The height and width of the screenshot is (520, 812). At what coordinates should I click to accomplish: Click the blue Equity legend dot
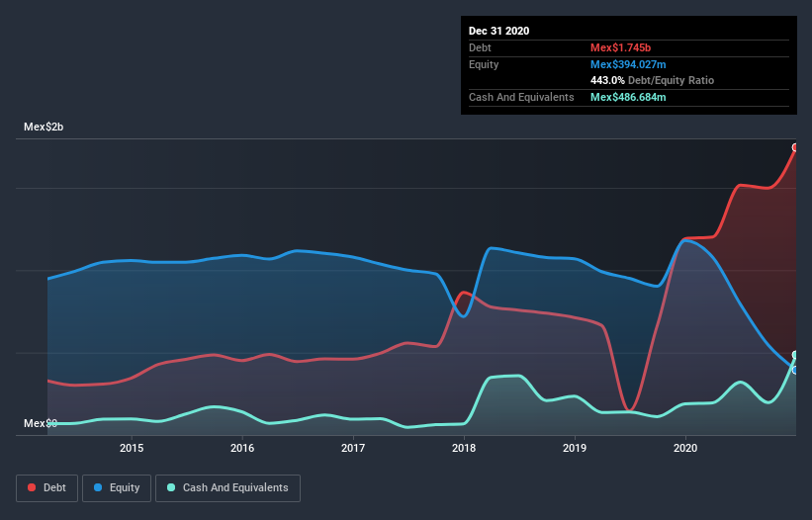pos(98,487)
